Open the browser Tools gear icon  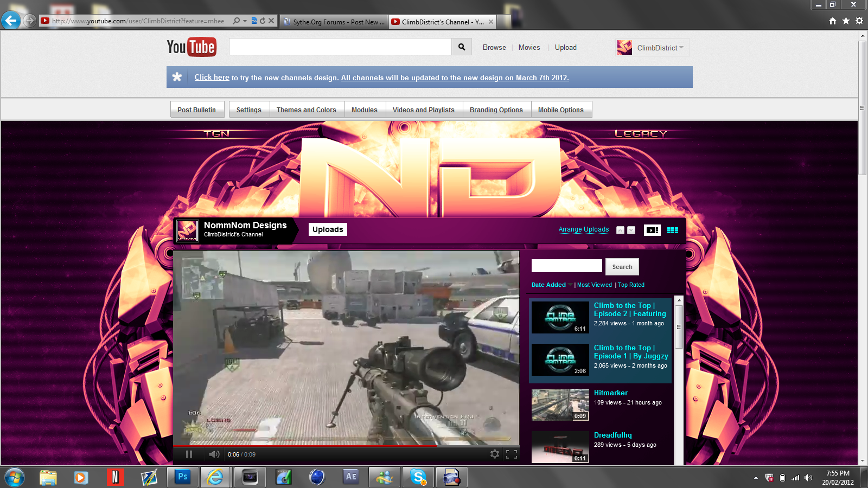click(x=859, y=21)
